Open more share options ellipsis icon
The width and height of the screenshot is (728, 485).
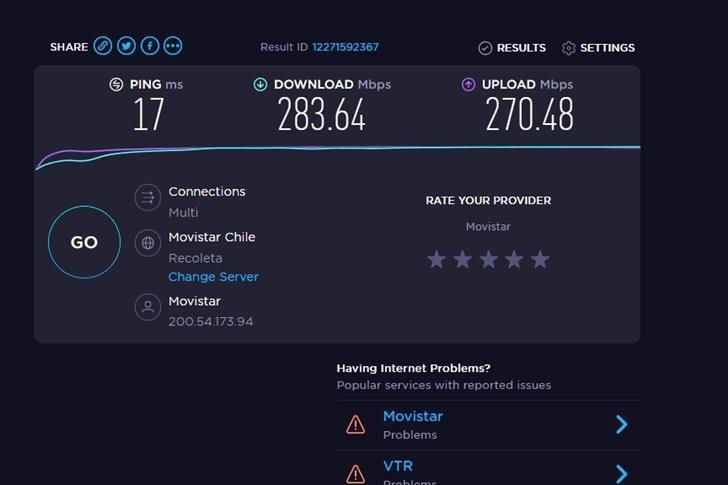tap(173, 46)
